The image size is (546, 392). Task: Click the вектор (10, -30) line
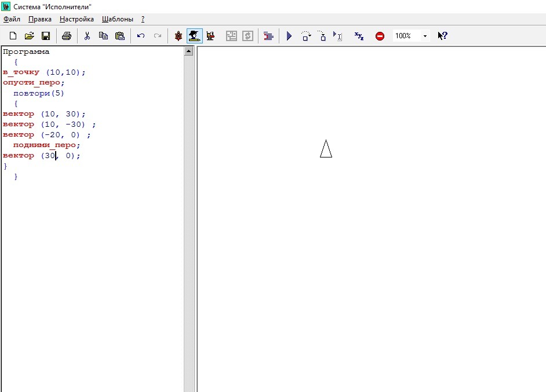point(49,124)
